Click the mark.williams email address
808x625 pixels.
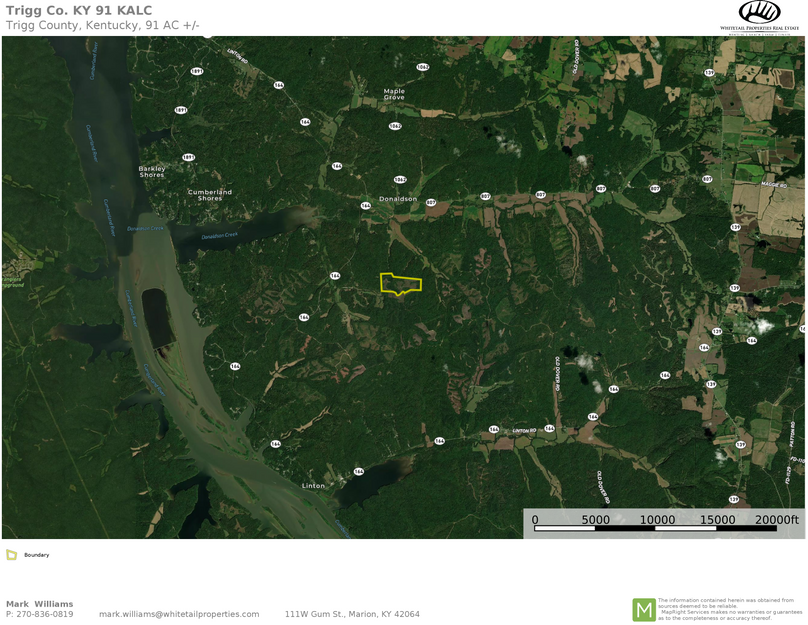(179, 614)
